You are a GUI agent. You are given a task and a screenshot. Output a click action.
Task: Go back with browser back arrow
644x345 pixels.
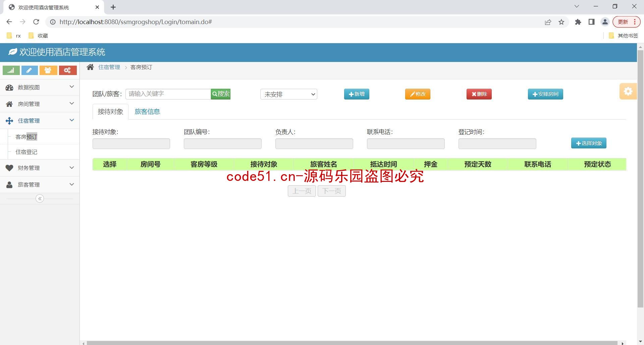pyautogui.click(x=9, y=22)
